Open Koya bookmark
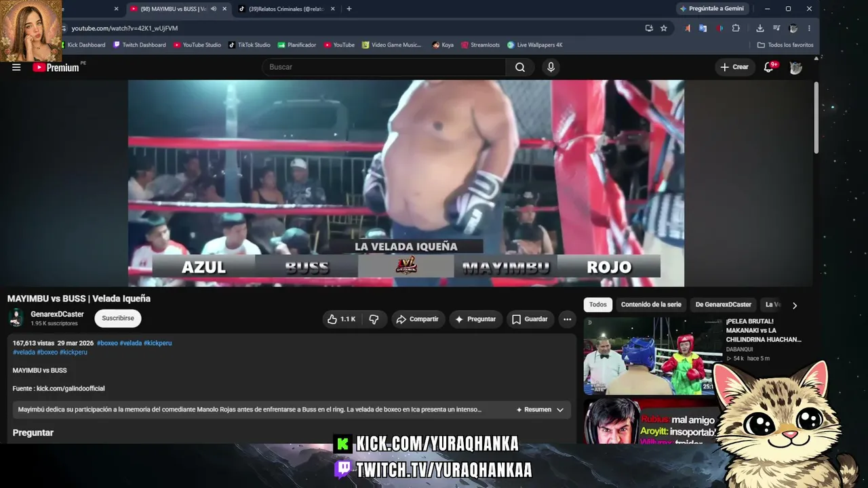Viewport: 868px width, 488px height. (443, 45)
